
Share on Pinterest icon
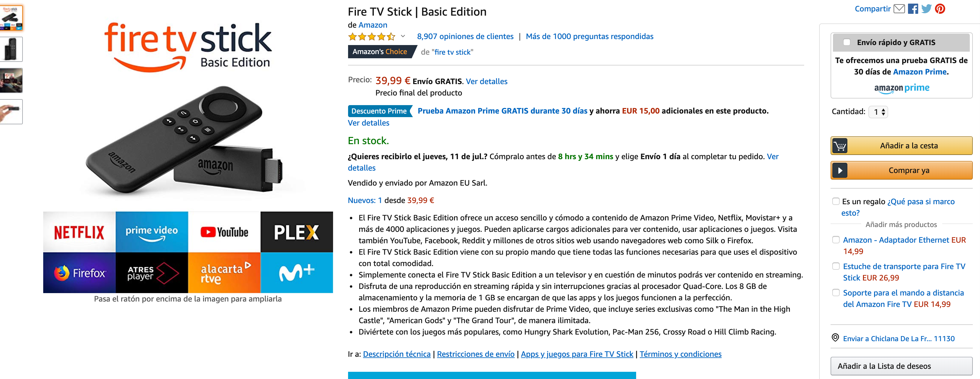pos(940,8)
